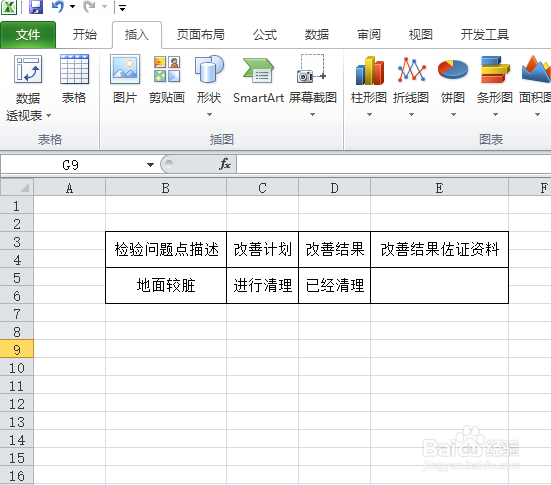This screenshot has width=551, height=485.
Task: Switch to the 公式 tab
Action: tap(265, 34)
